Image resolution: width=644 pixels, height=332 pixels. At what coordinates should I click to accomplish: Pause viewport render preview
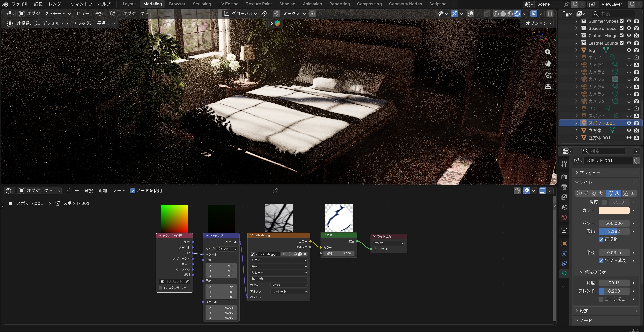click(x=550, y=14)
